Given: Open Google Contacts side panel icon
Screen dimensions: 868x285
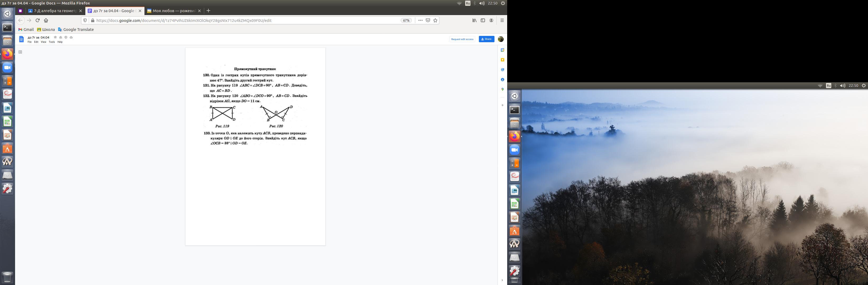Looking at the screenshot, I should point(502,79).
